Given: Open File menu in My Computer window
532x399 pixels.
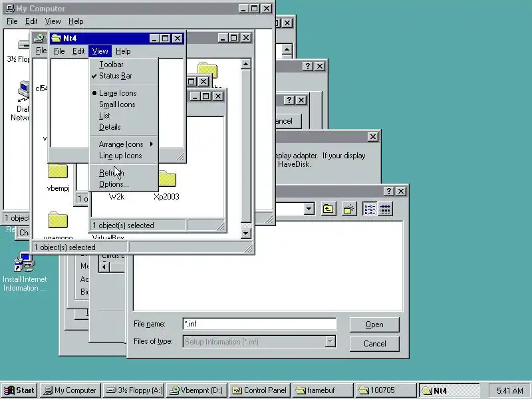Looking at the screenshot, I should [12, 21].
